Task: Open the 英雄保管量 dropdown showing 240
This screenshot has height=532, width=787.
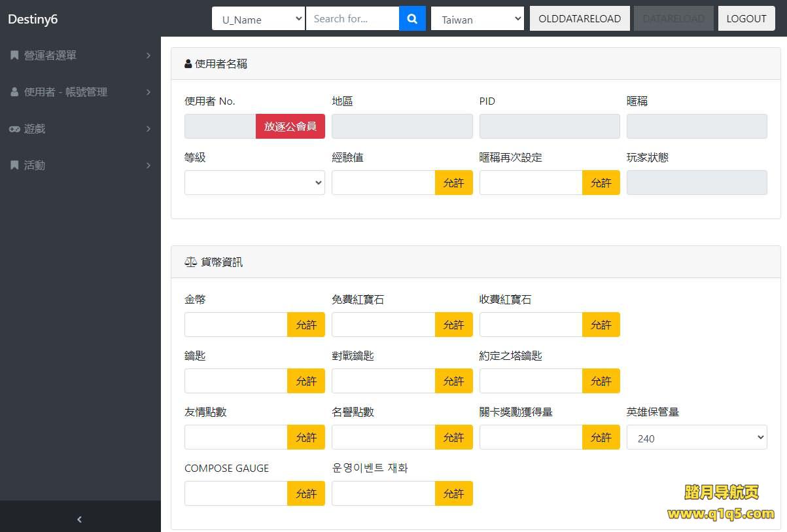Action: [x=697, y=437]
